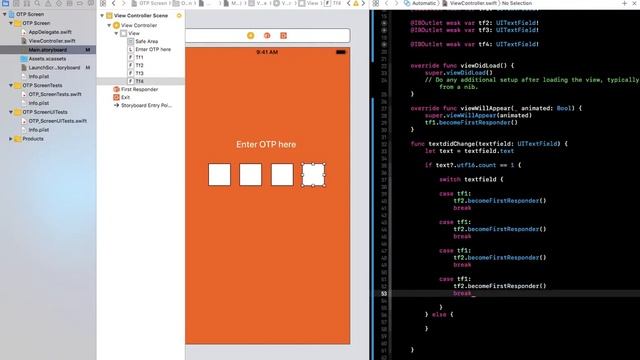This screenshot has width=640, height=360.
Task: Collapse the OTP ScreenUITests group
Action: click(11, 112)
